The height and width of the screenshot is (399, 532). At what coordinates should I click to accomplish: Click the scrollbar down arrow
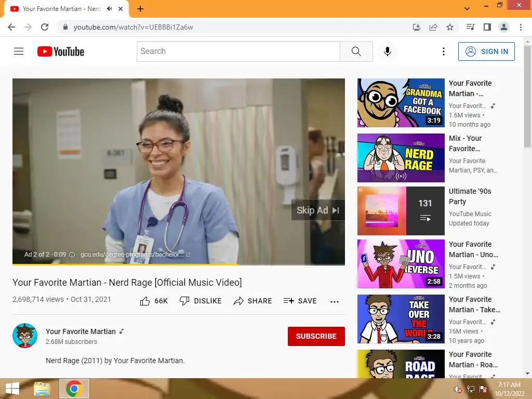527,374
